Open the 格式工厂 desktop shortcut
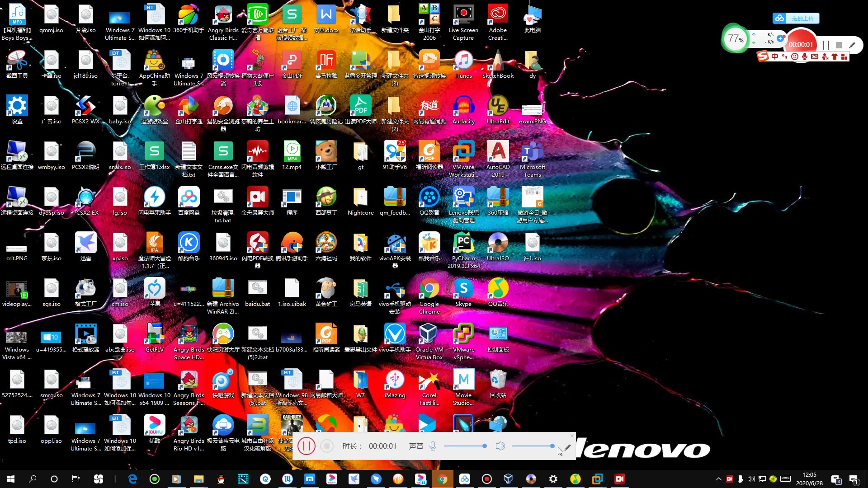The image size is (868, 488). coord(85,293)
